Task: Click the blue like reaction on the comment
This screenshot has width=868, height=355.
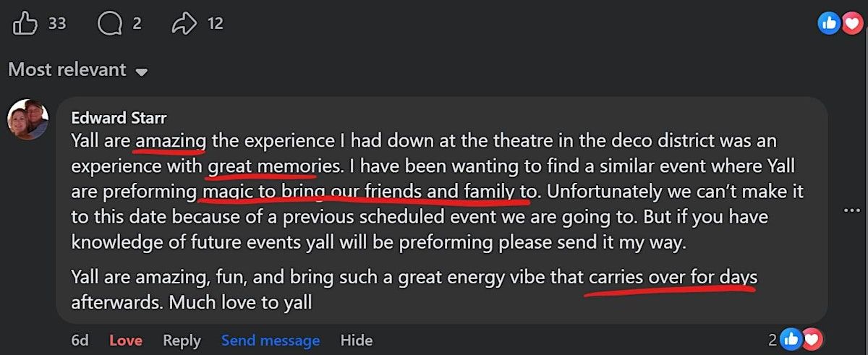Action: [x=791, y=338]
